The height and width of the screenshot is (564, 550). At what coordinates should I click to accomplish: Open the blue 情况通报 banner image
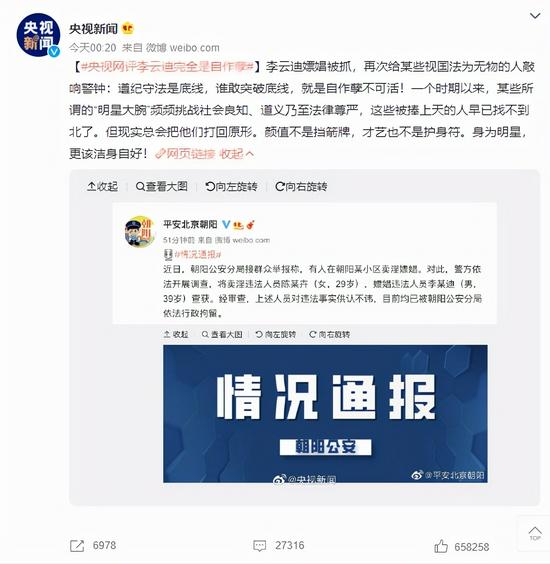[325, 414]
